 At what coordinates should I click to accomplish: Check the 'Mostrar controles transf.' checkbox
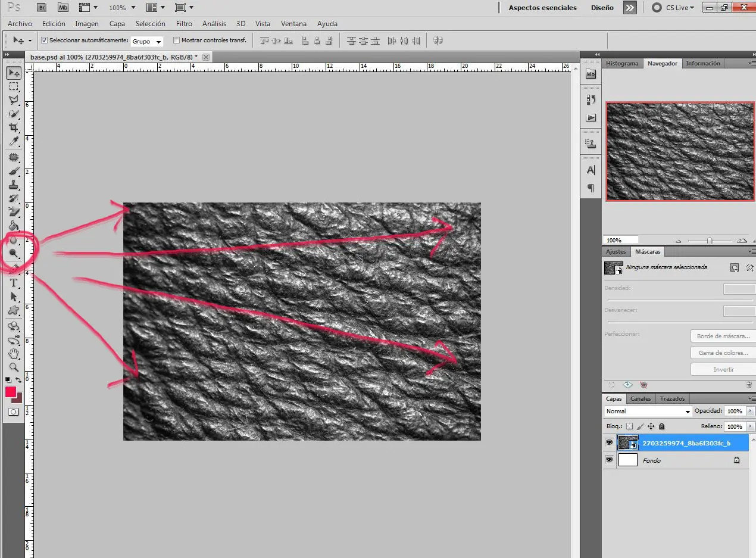click(x=176, y=40)
